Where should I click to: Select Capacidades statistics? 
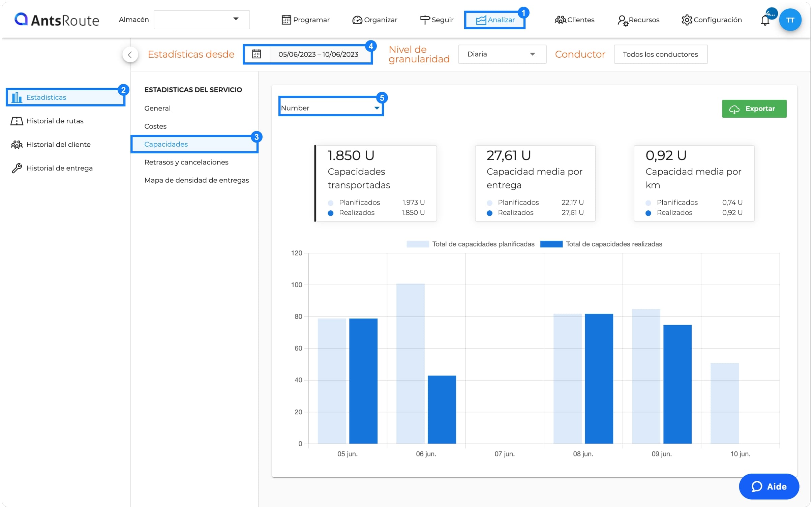pos(194,144)
